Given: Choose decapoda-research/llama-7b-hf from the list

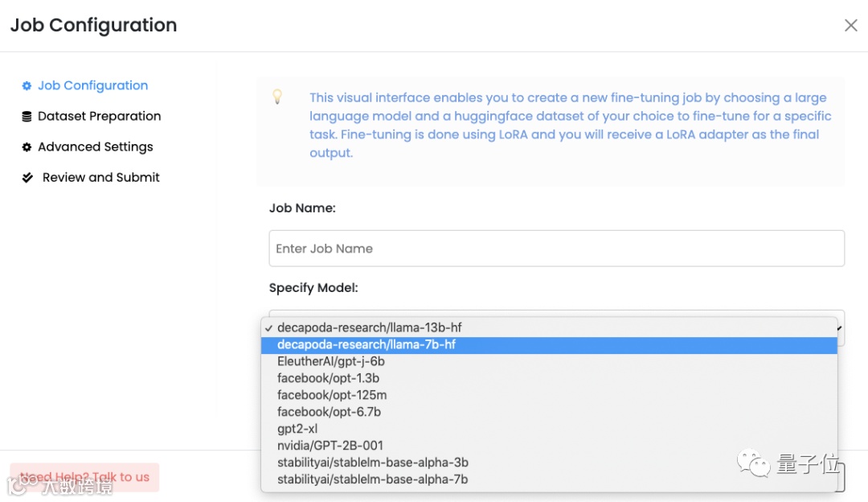Looking at the screenshot, I should tap(366, 345).
